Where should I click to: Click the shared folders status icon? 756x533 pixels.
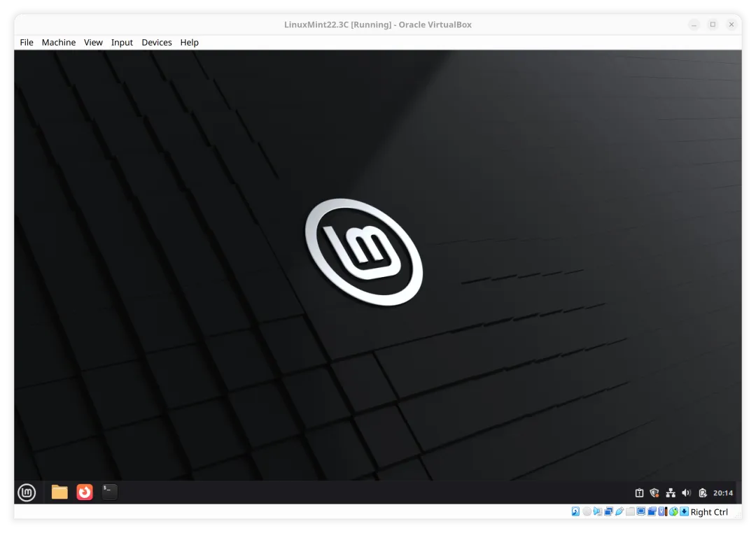tap(630, 511)
